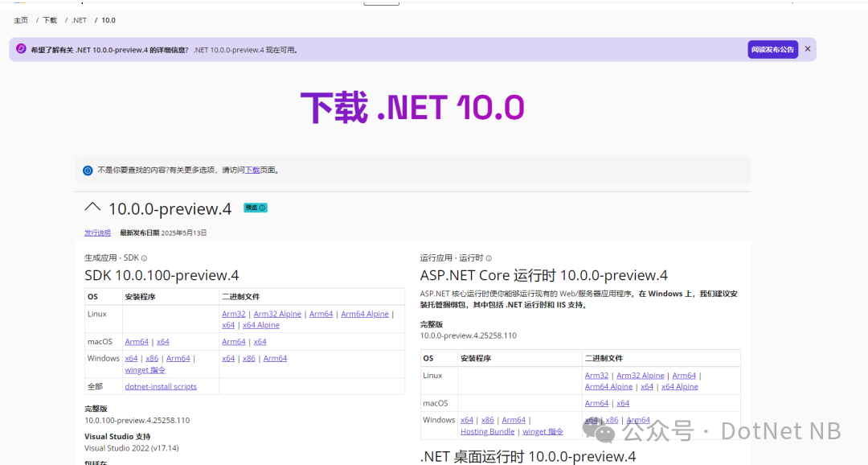Download ASP.NET Core Linux Arm32 Alpine binary
The height and width of the screenshot is (465, 868).
tap(641, 375)
